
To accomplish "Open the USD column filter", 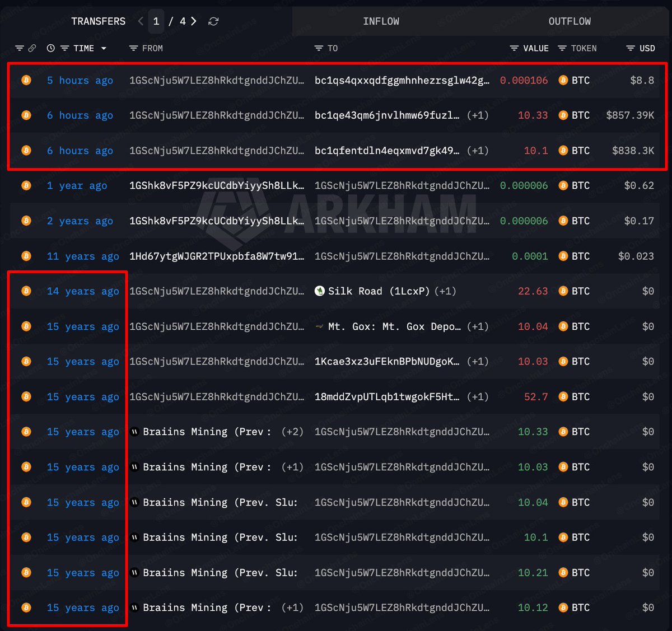I will click(x=631, y=48).
